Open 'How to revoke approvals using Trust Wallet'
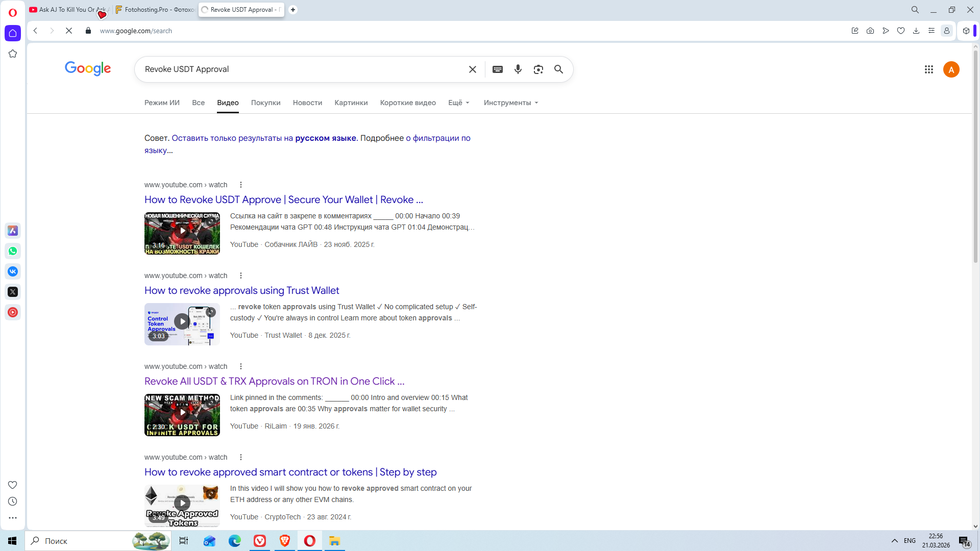Screen dimensions: 980x551 (x=241, y=290)
